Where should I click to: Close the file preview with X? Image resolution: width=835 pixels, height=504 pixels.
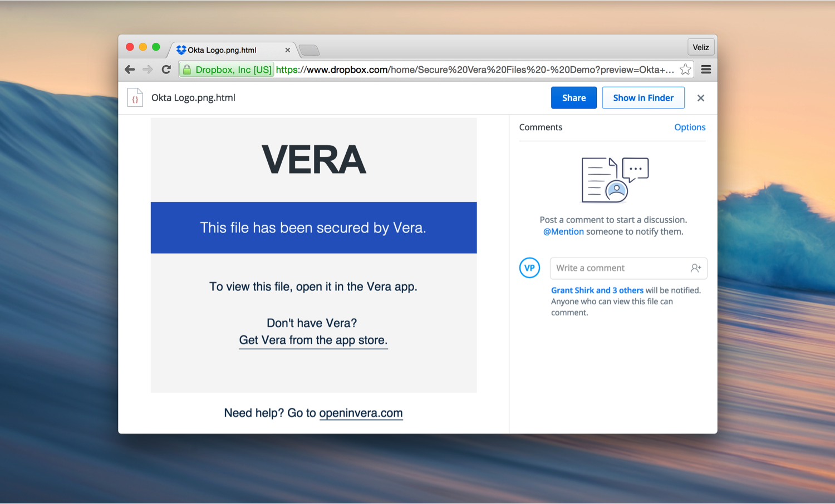pyautogui.click(x=701, y=98)
